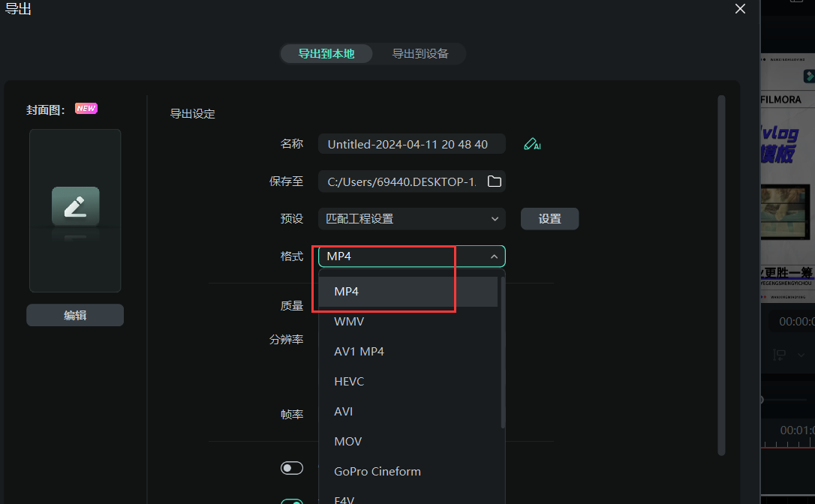Click the cover image edit pencil thumbnail
The height and width of the screenshot is (504, 815).
tap(75, 207)
